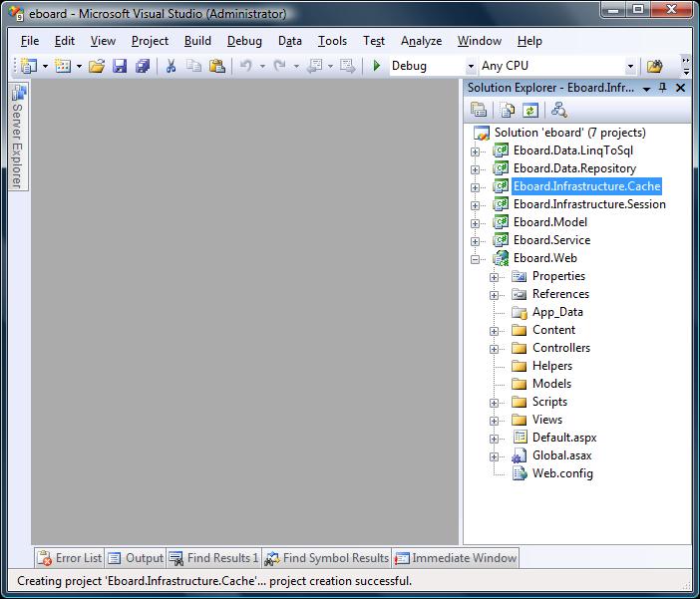Open the Debug menu

[244, 41]
